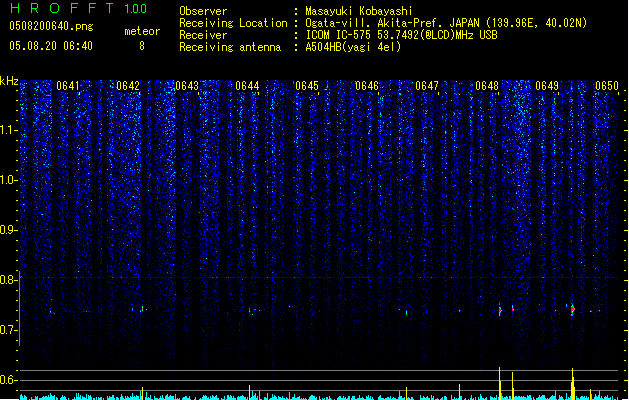This screenshot has width=629, height=400.
Task: Click the 'Receiver' field label
Action: click(203, 35)
